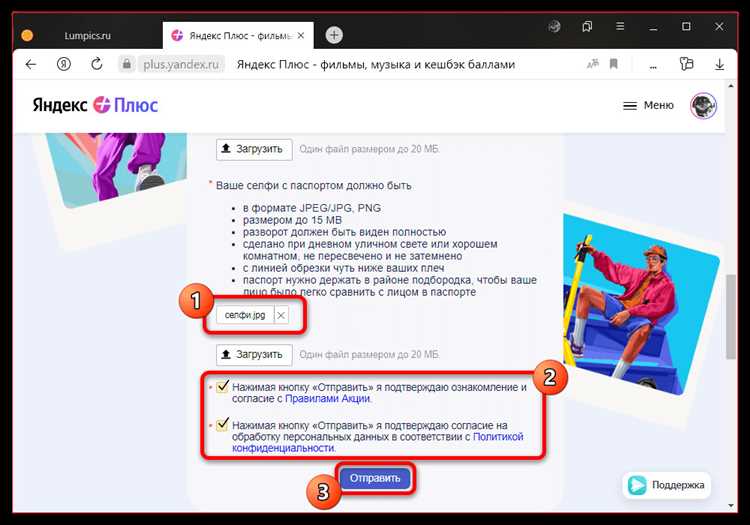Toggle the Правилами Акции agreement checkbox

coord(222,386)
